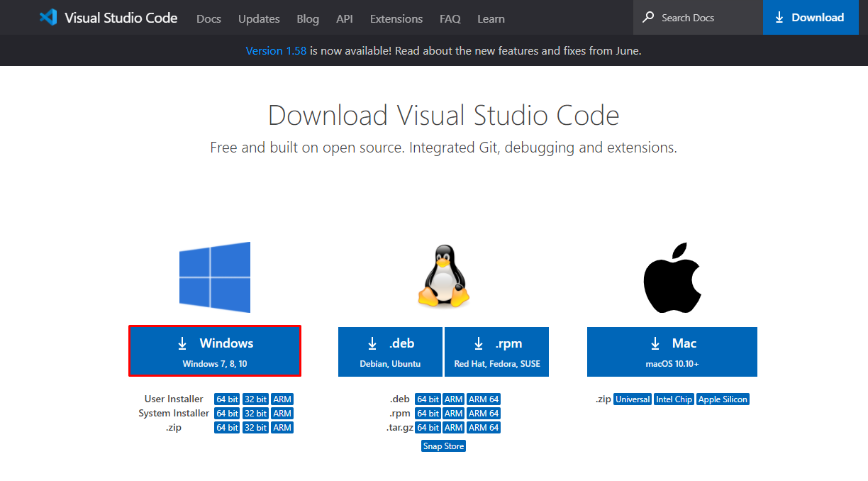Click the Visual Studio Code brand name text
The width and height of the screenshot is (868, 481).
(121, 18)
